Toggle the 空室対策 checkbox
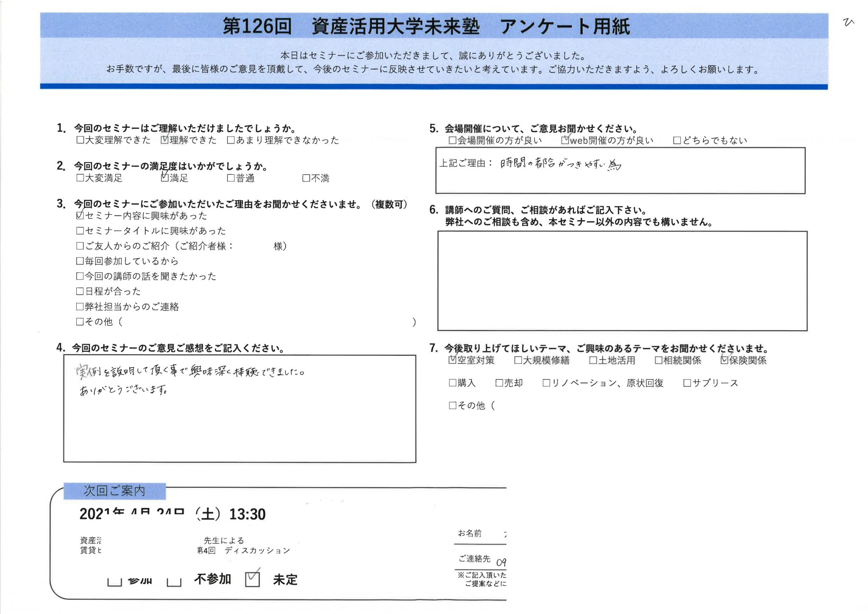This screenshot has height=614, width=868. click(452, 360)
